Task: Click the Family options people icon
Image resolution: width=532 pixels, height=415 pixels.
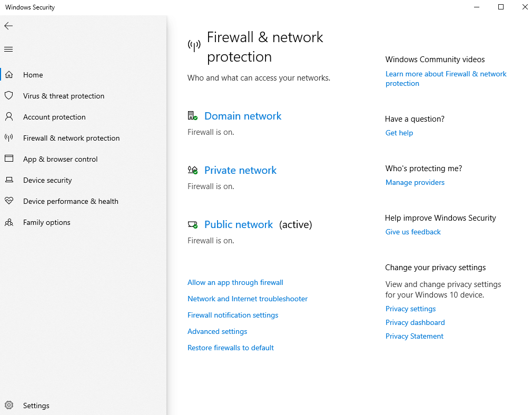Action: [9, 222]
